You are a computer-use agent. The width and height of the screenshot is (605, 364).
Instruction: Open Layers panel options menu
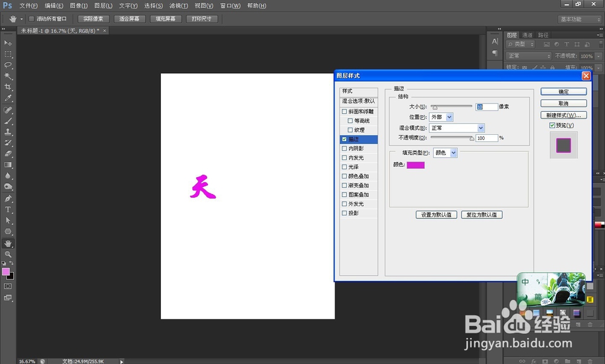click(x=599, y=35)
